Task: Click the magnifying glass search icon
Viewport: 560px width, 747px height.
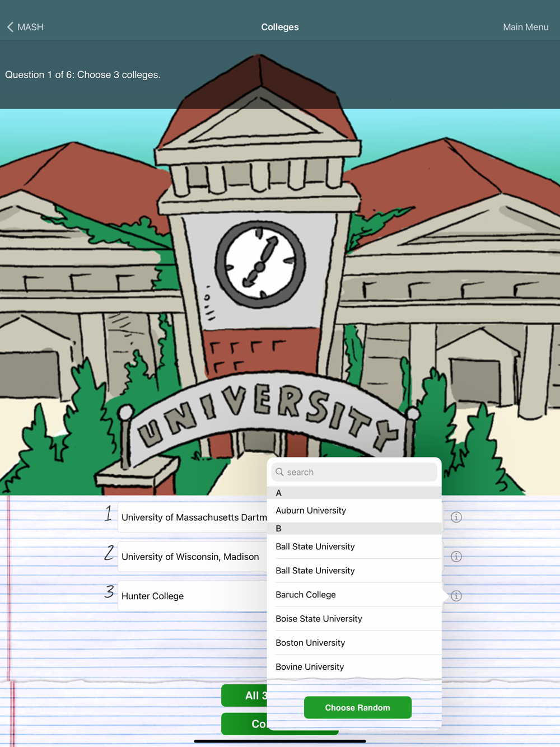Action: (279, 472)
